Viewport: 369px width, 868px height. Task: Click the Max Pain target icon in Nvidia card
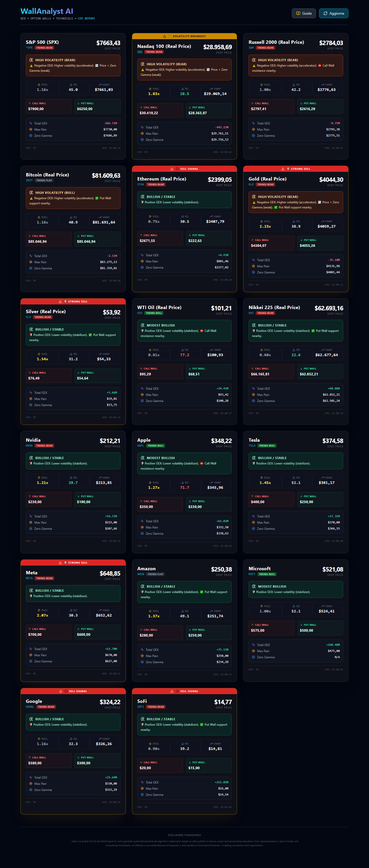[x=31, y=522]
